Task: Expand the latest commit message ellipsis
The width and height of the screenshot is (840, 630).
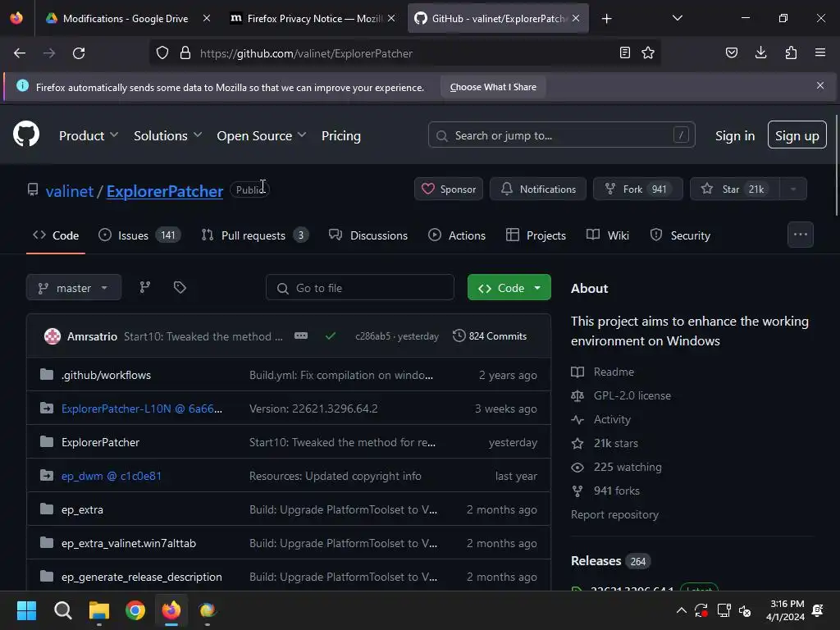Action: point(301,336)
